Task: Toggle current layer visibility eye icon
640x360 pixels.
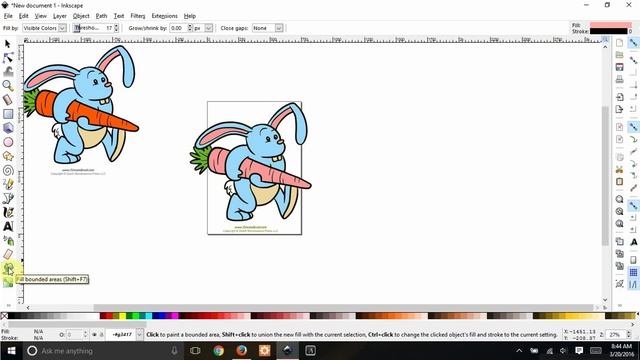Action: (94, 335)
